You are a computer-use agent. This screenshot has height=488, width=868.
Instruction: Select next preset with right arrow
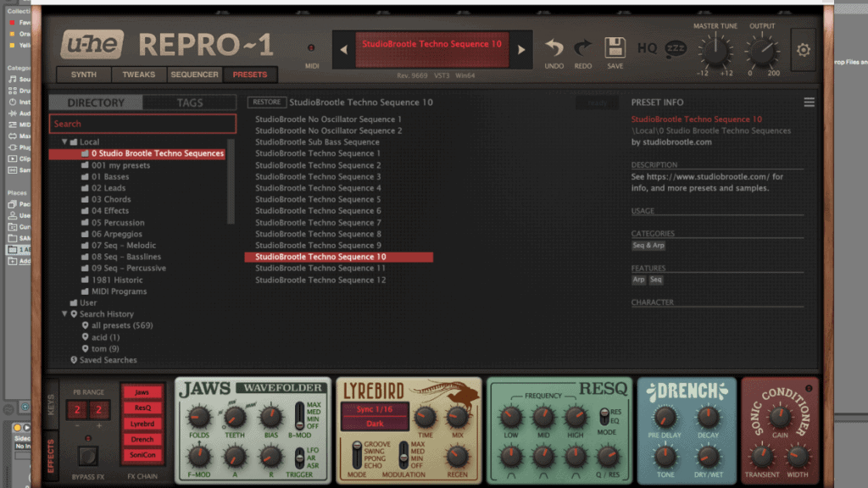521,50
